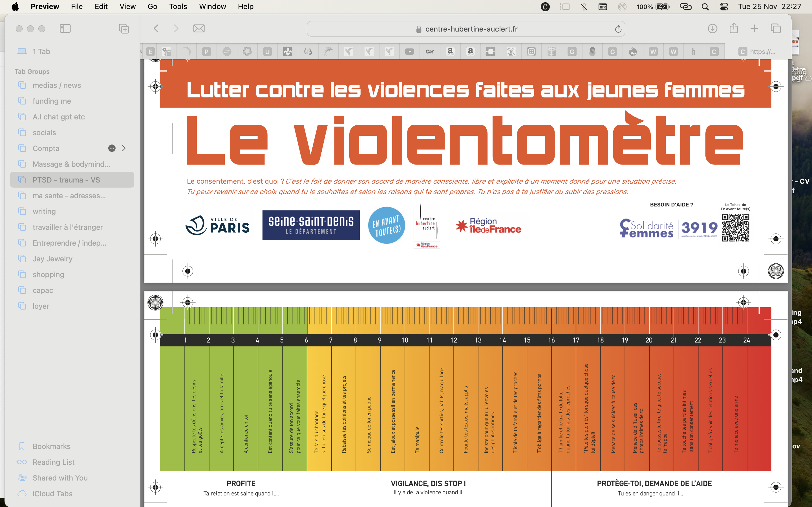812x507 pixels.
Task: Click the new tab group icon
Action: (x=124, y=28)
